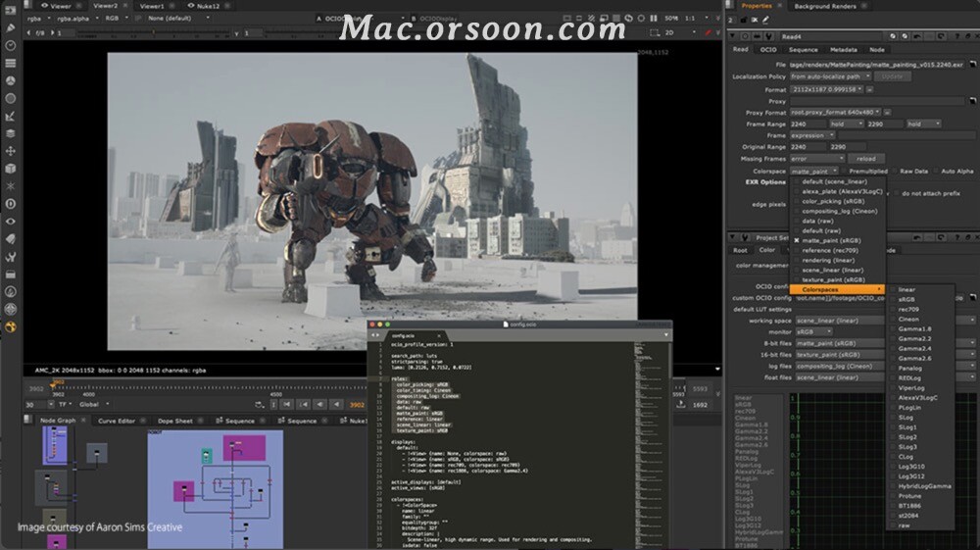Click the yellow radioactive icon in left toolbar

[11, 326]
